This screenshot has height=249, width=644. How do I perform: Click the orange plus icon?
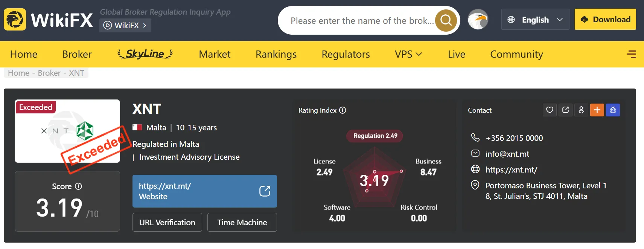pyautogui.click(x=597, y=110)
